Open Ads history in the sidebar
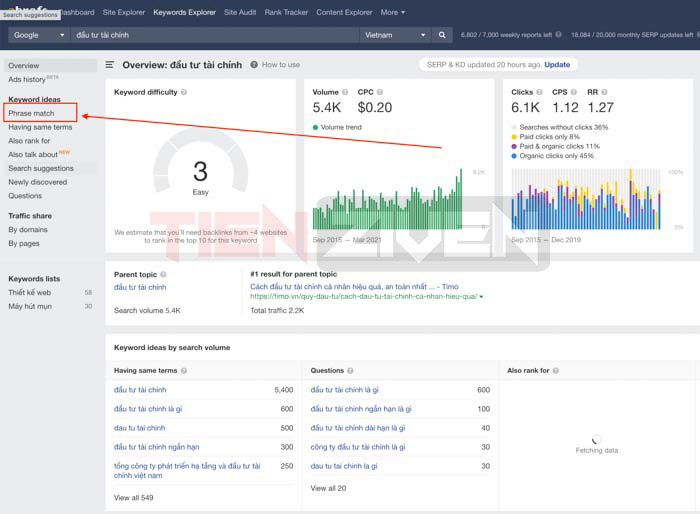This screenshot has width=700, height=514. [27, 79]
